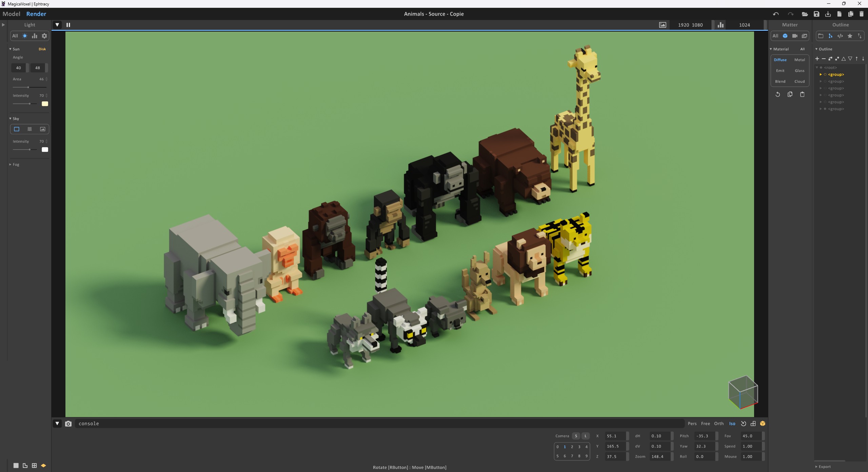Open the star (favorites) tab in the Outline panel

pos(850,36)
